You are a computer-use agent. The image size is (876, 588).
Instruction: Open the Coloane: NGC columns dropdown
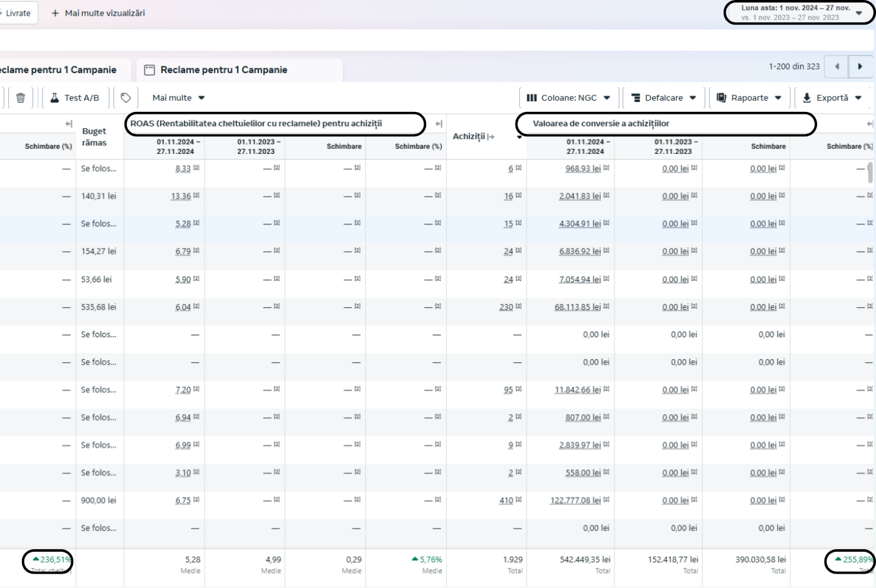[569, 98]
